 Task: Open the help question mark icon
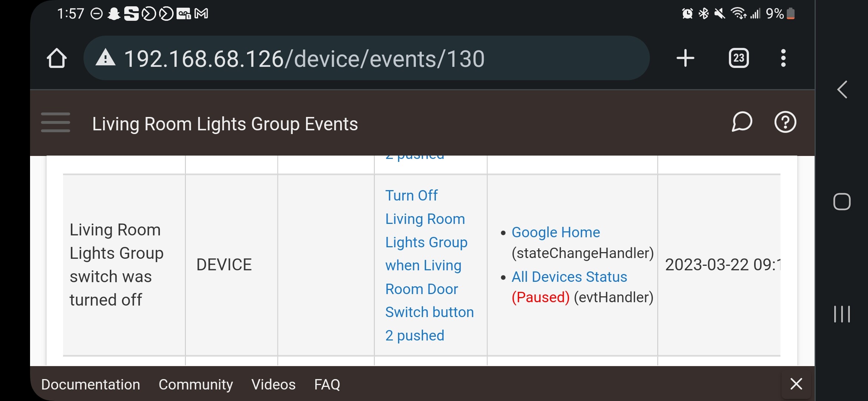click(785, 122)
